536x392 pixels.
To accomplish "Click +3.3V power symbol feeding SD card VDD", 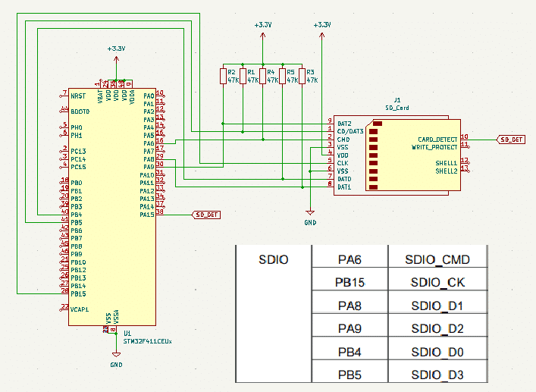I will 321,31.
